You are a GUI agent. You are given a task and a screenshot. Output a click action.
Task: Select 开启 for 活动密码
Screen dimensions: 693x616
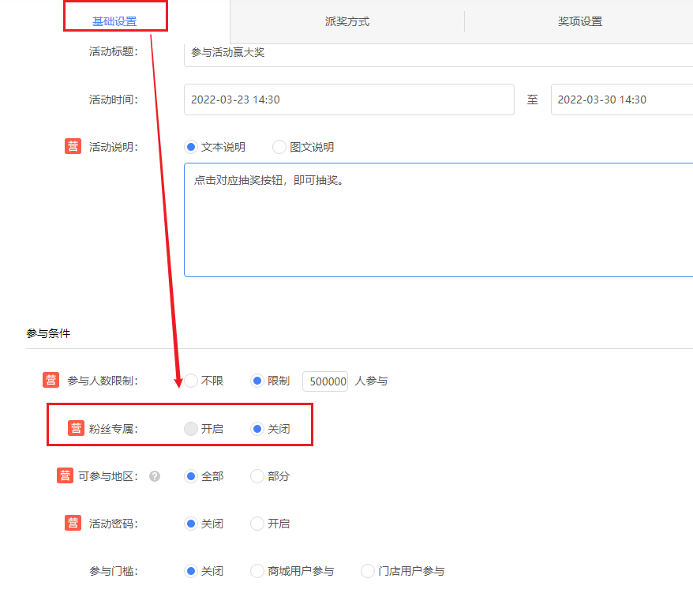point(257,524)
